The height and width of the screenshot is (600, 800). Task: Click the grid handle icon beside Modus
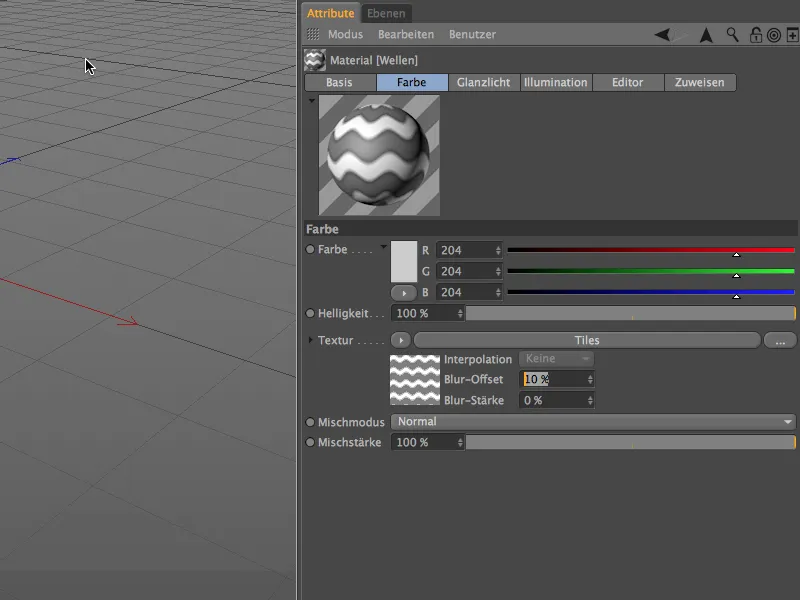pos(313,34)
